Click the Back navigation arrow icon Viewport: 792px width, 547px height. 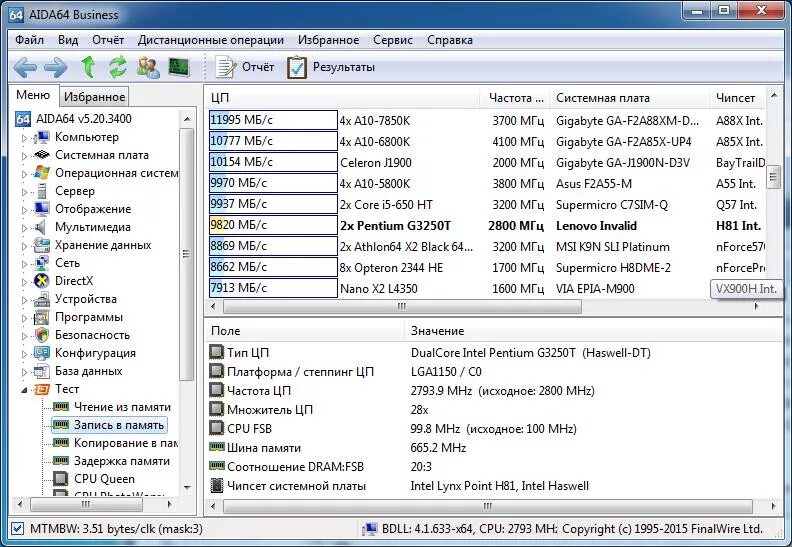tap(25, 67)
